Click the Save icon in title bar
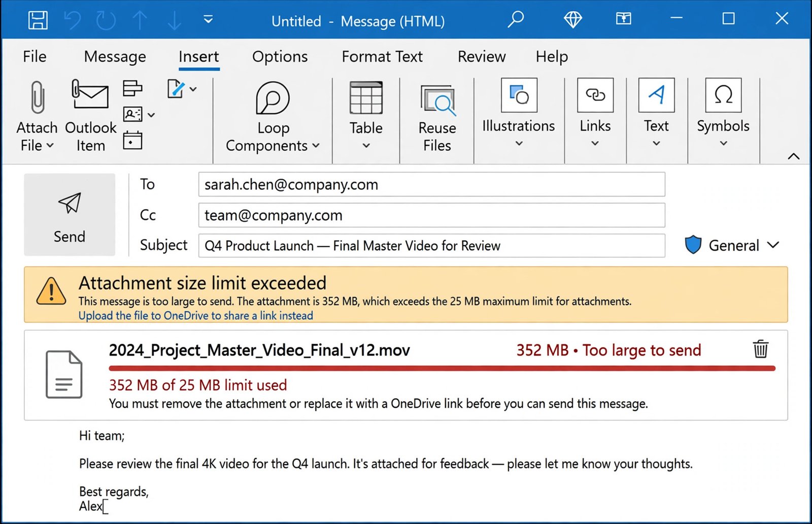812x524 pixels. click(38, 20)
